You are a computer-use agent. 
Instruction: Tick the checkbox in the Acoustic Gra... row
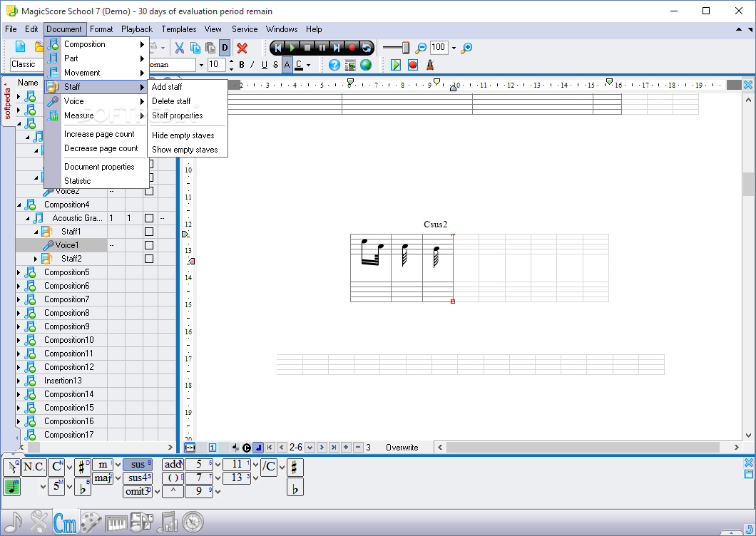[x=149, y=218]
